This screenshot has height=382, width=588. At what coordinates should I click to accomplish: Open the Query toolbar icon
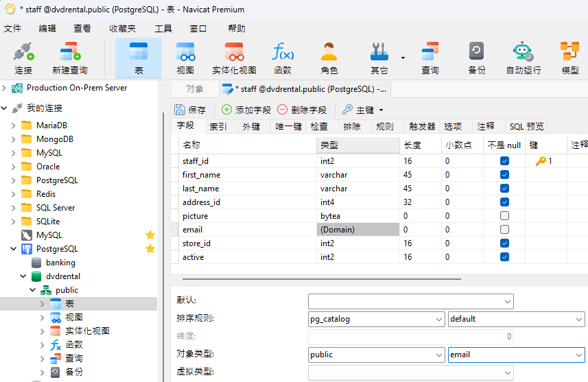(430, 51)
